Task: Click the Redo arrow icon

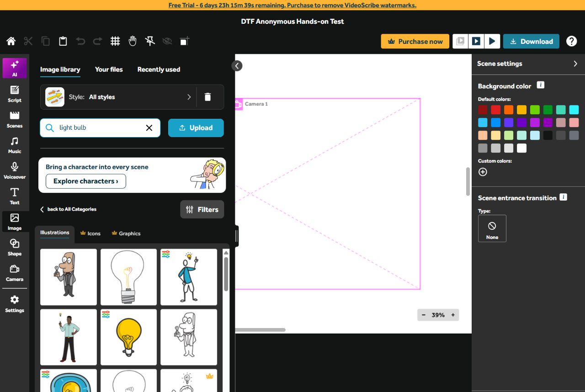Action: pos(98,41)
